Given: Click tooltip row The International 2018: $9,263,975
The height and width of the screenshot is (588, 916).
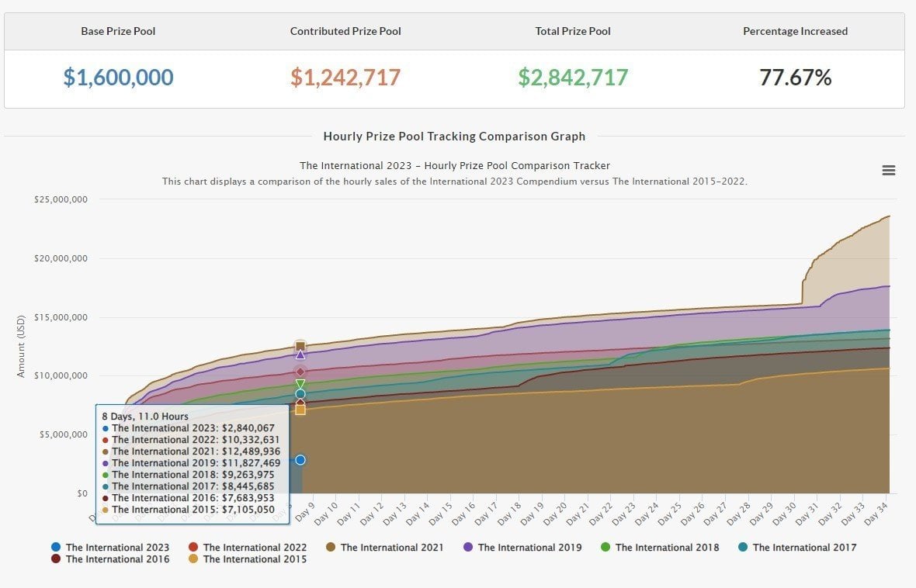Looking at the screenshot, I should (x=188, y=475).
